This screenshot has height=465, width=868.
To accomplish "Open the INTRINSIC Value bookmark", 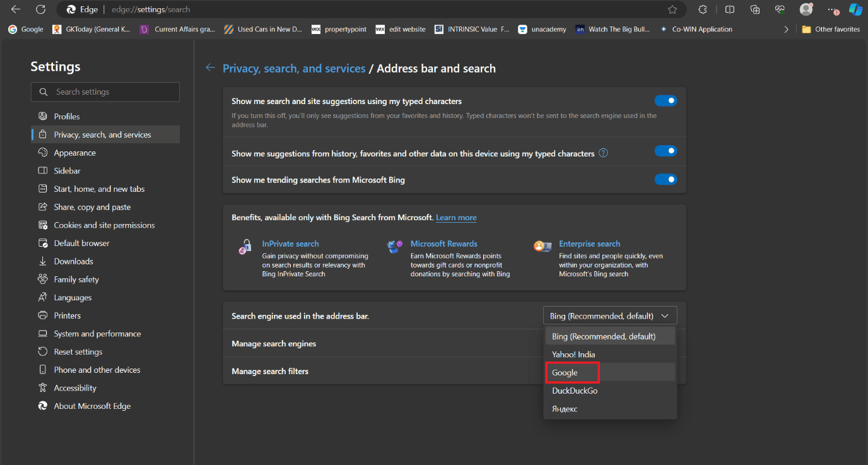I will (x=472, y=29).
